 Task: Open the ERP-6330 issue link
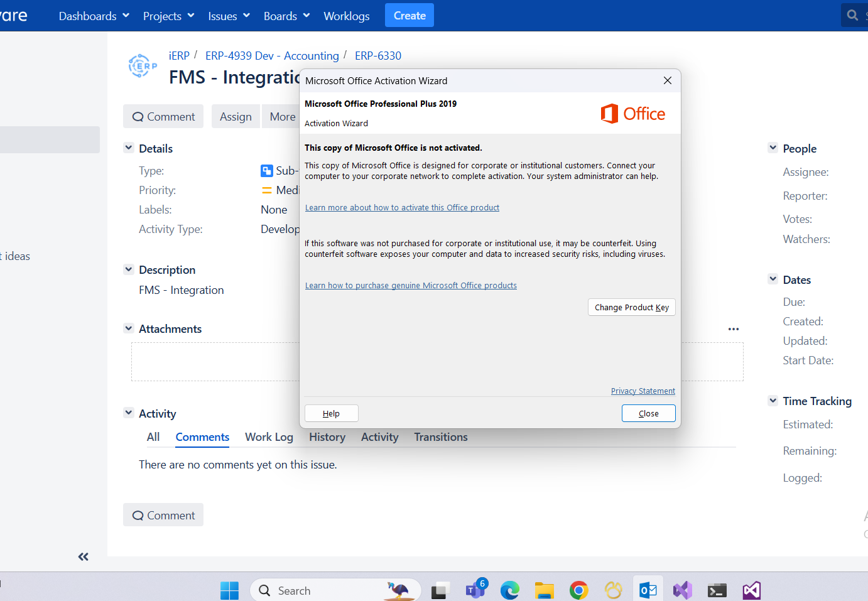coord(378,56)
